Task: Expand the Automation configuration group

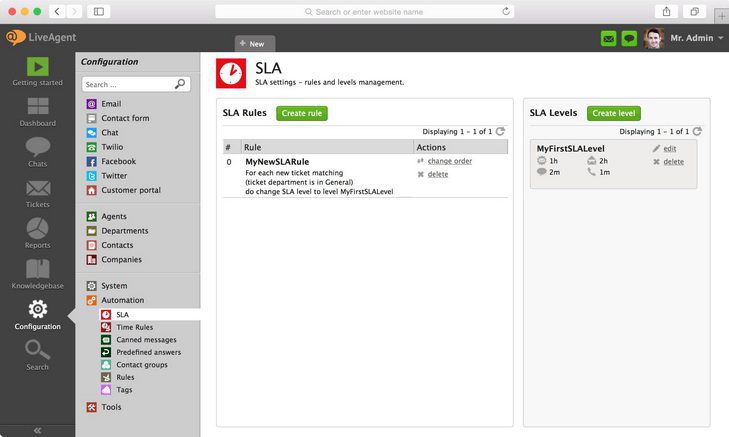Action: 122,300
